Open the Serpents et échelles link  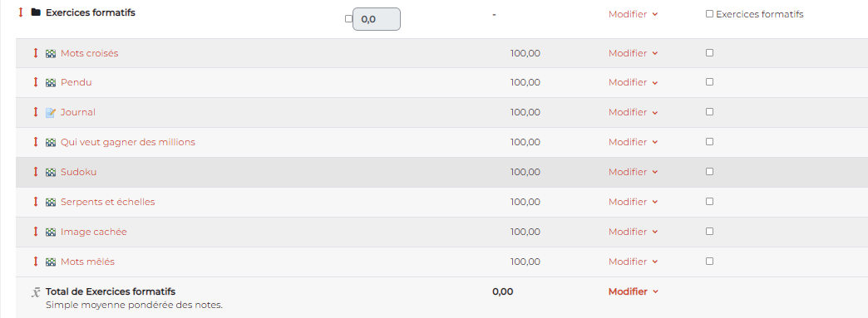tap(108, 202)
